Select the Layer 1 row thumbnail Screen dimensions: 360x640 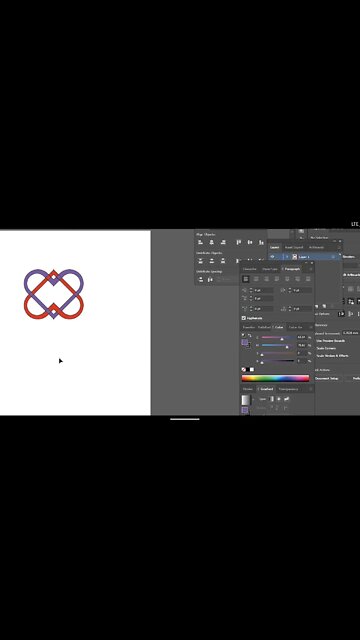click(x=295, y=257)
